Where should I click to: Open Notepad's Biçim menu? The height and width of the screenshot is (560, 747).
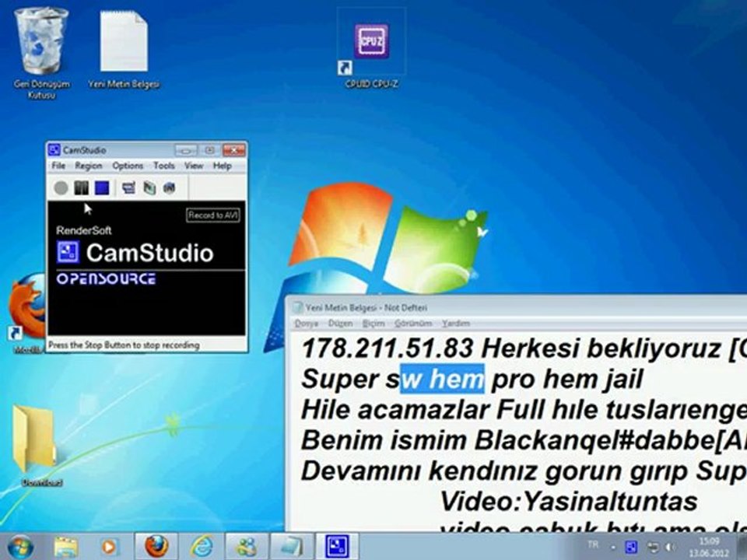click(373, 324)
